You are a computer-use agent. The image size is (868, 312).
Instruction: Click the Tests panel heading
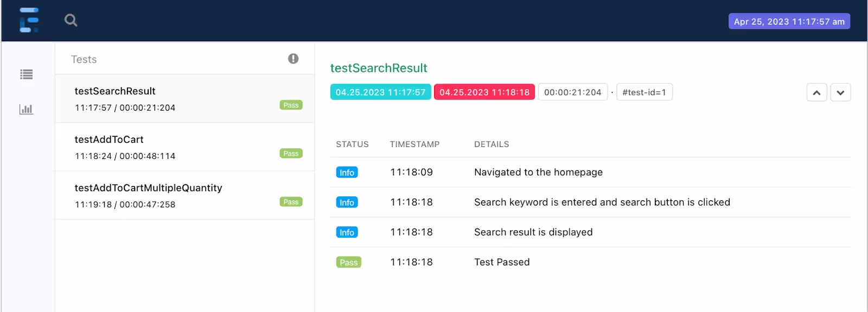pos(84,59)
